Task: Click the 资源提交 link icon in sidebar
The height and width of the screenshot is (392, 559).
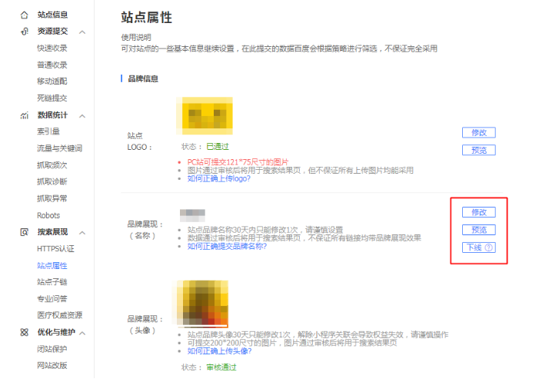Action: (24, 32)
